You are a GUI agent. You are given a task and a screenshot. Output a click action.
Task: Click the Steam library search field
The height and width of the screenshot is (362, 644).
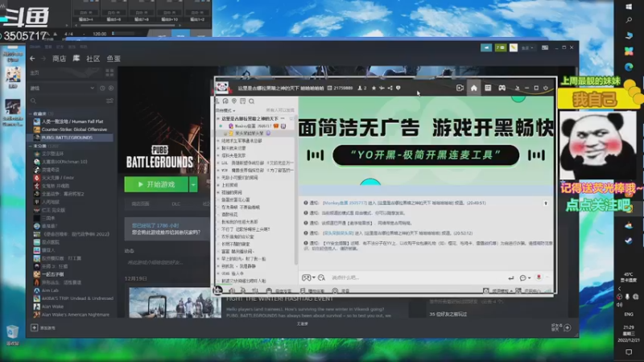68,101
